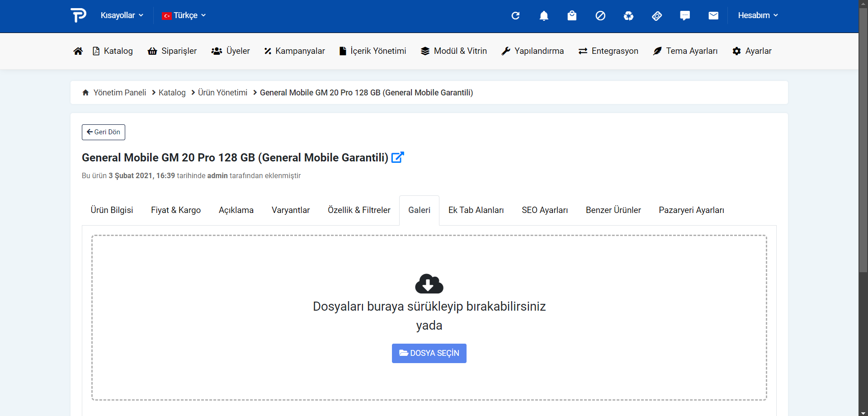Open the Türkçe language selector
This screenshot has height=416, width=868.
click(184, 15)
